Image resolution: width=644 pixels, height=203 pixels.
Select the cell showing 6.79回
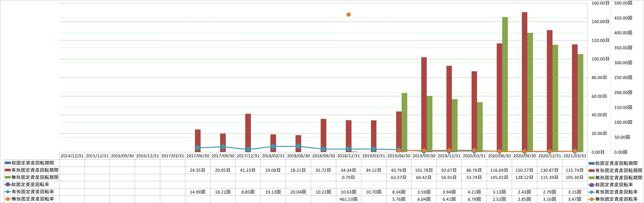tap(474, 199)
